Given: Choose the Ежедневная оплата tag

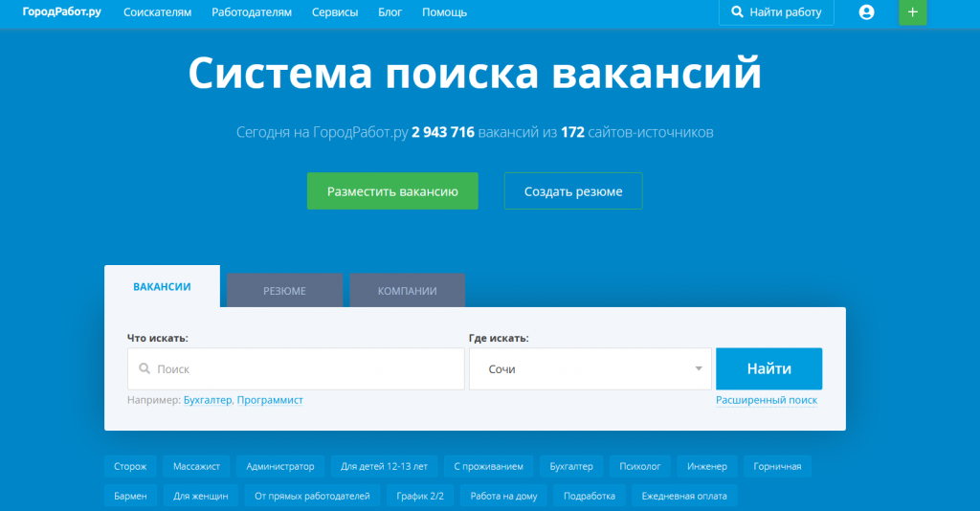Looking at the screenshot, I should [x=683, y=496].
